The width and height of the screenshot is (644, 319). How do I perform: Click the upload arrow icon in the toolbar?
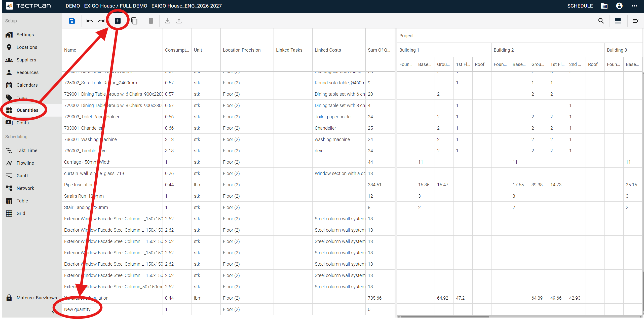[179, 21]
